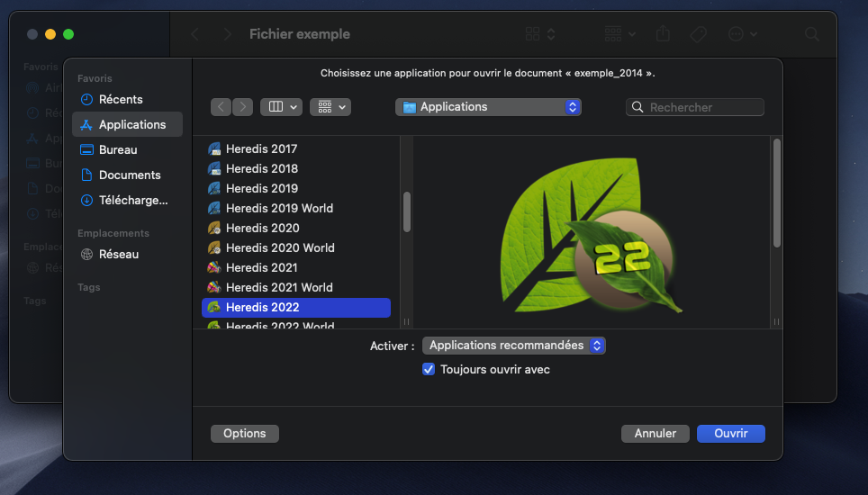Screen dimensions: 868x495
Task: Click the Heredis 2020 app icon
Action: [214, 229]
